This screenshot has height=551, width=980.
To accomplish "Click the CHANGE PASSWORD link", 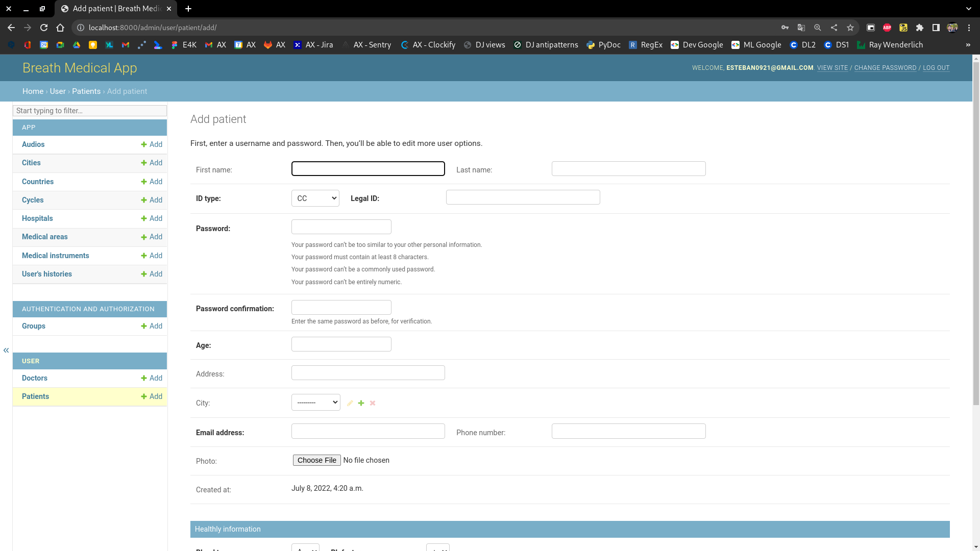I will point(885,68).
